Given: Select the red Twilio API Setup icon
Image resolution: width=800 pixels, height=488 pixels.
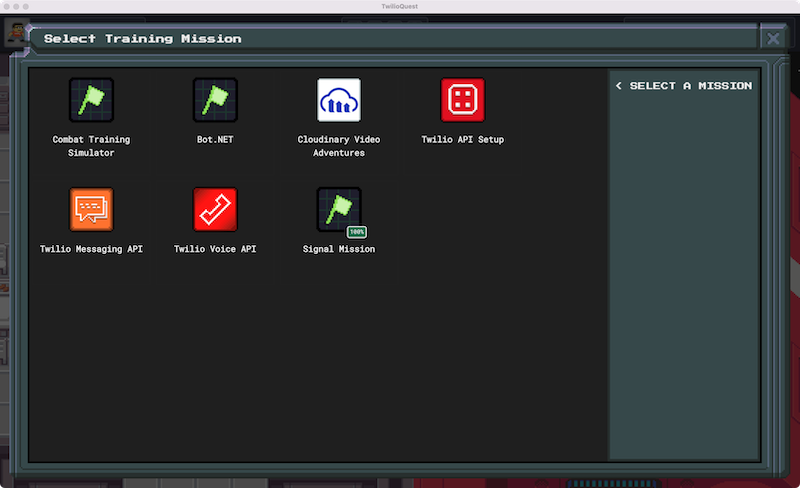Looking at the screenshot, I should (x=462, y=100).
